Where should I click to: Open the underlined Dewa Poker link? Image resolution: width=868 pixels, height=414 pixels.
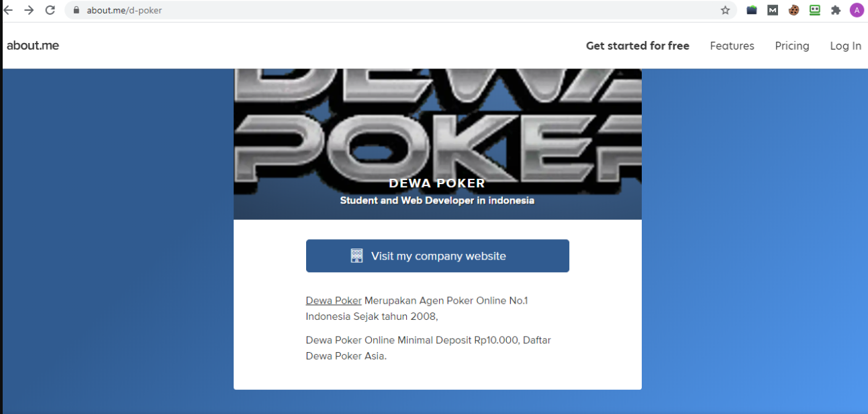[x=334, y=300]
